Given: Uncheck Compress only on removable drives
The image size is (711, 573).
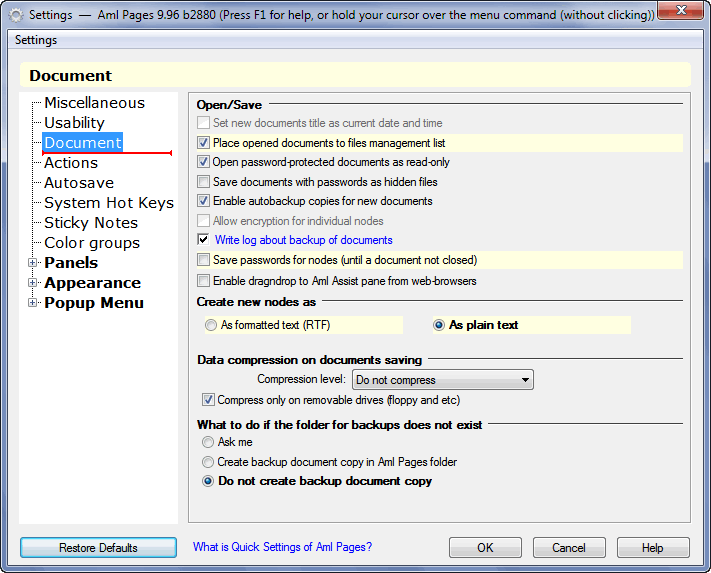Looking at the screenshot, I should 208,400.
